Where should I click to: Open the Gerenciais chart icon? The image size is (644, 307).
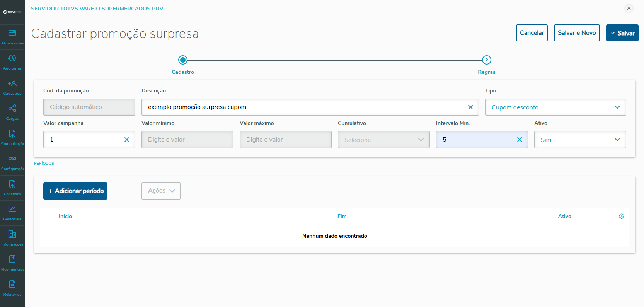point(12,209)
